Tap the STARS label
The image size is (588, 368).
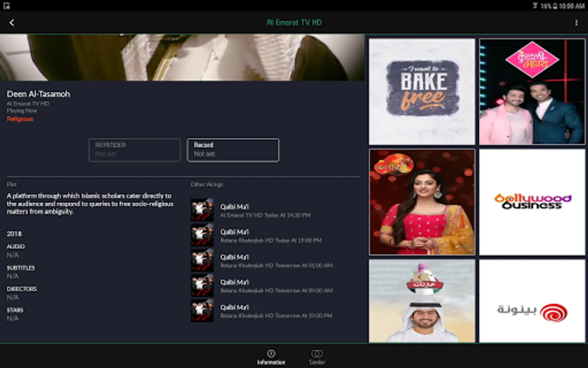pos(15,310)
